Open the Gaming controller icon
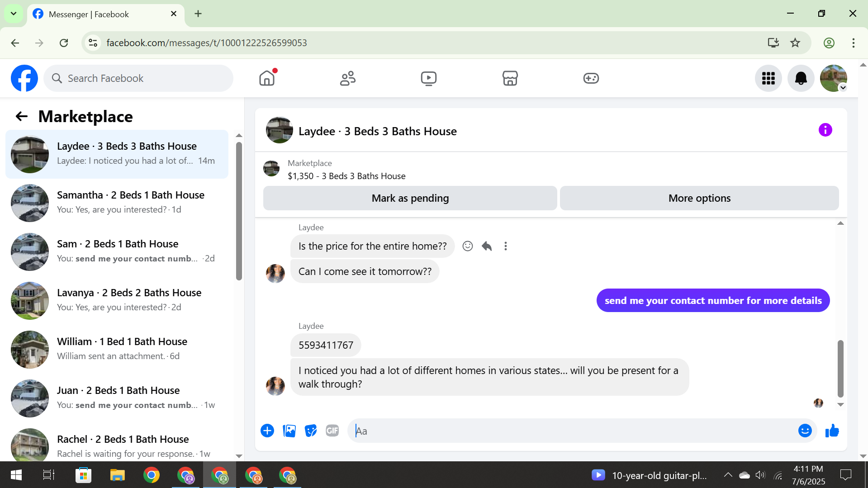 591,78
